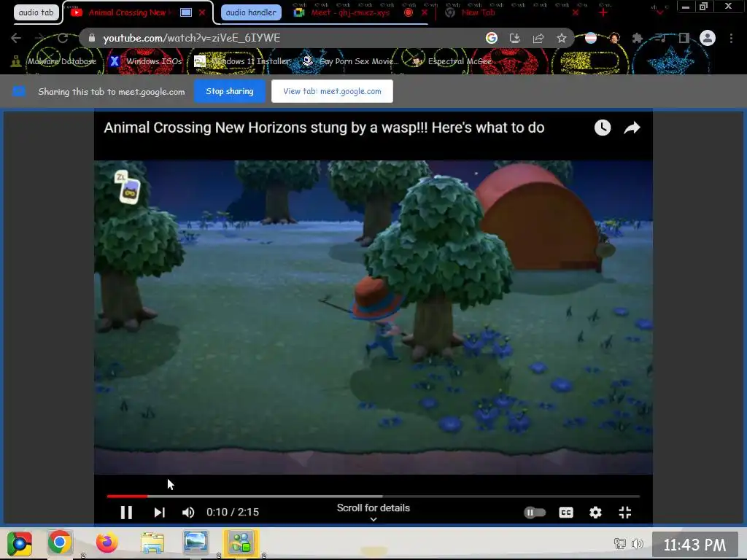Viewport: 747px width, 560px height.
Task: Exit full screen mode
Action: [x=625, y=513]
